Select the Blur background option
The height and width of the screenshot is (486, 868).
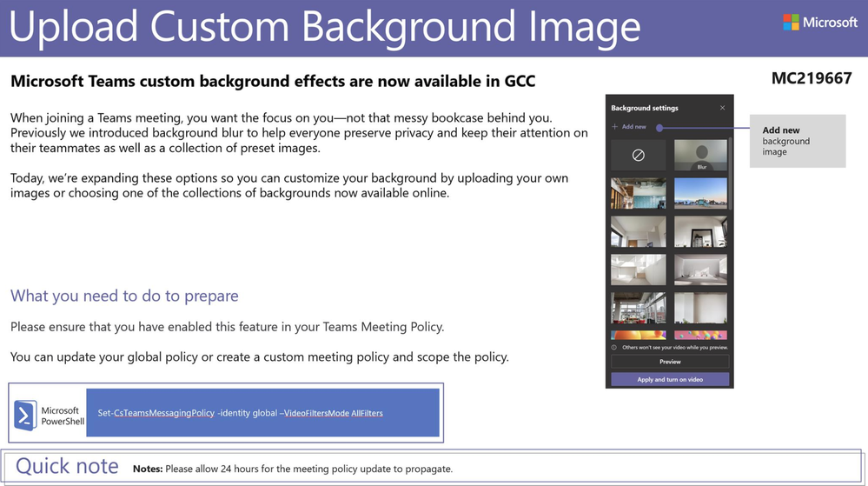tap(701, 155)
